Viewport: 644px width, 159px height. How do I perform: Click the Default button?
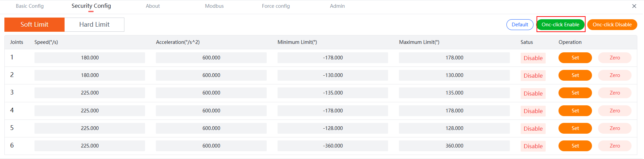point(520,25)
